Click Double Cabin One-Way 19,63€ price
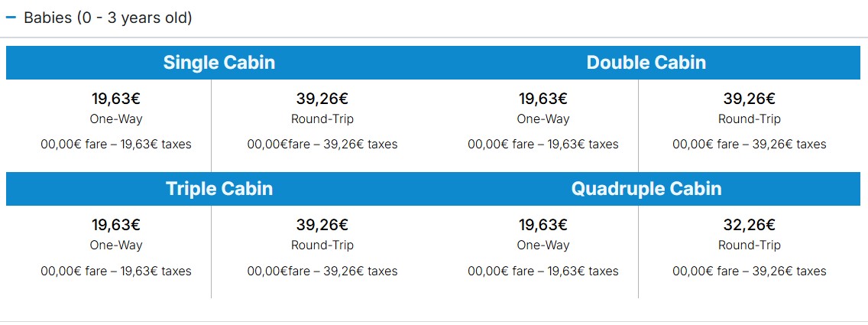The height and width of the screenshot is (325, 868). coord(543,99)
